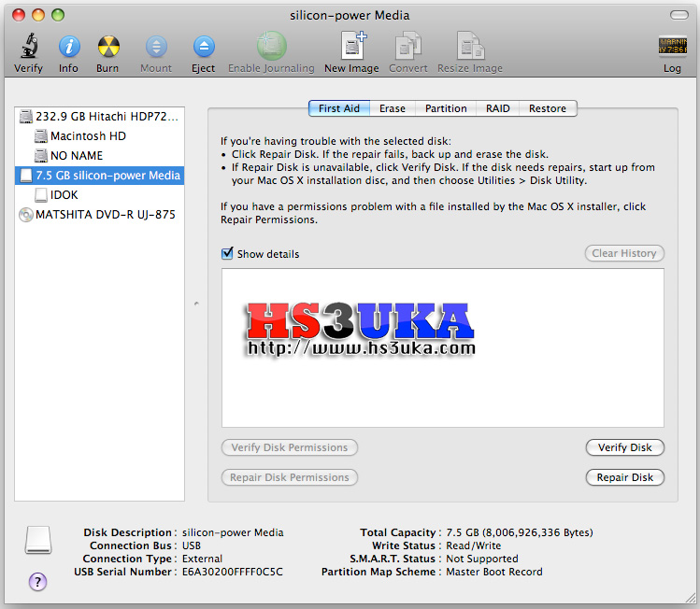This screenshot has height=609, width=700.
Task: Click the large disk icon in info footer
Action: point(38,540)
